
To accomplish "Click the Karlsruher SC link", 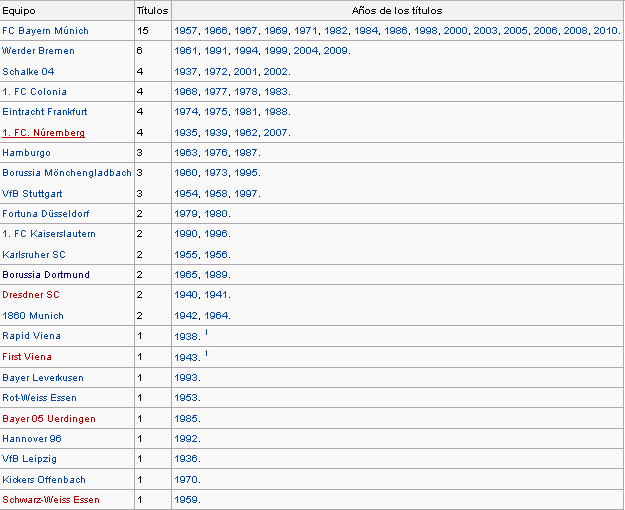I will point(34,254).
